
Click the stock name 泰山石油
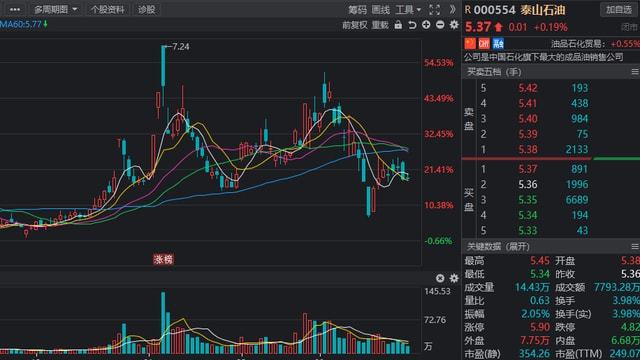coord(542,10)
